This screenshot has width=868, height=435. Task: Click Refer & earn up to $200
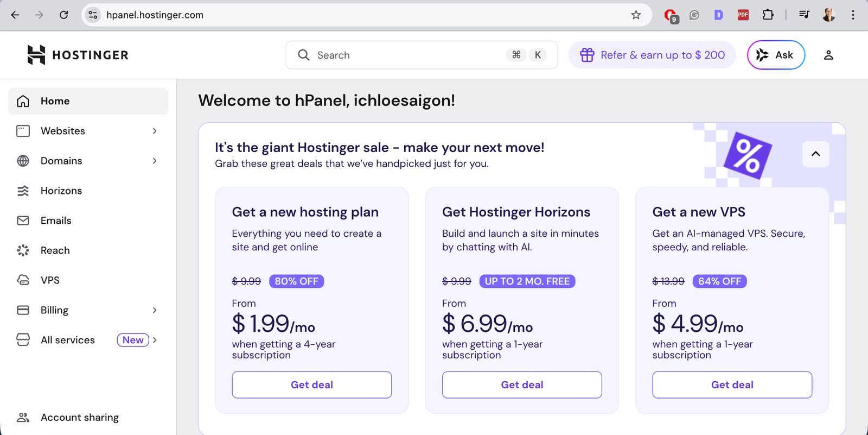(x=652, y=55)
